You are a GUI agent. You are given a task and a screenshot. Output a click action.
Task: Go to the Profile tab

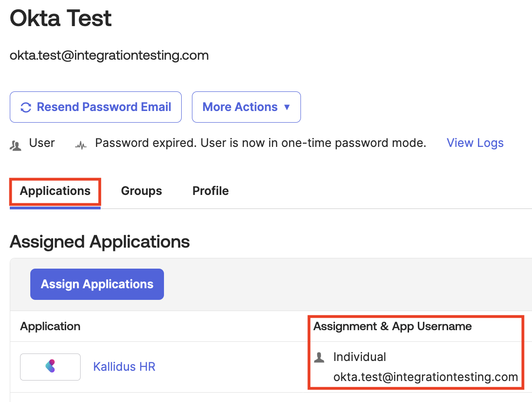(x=211, y=191)
